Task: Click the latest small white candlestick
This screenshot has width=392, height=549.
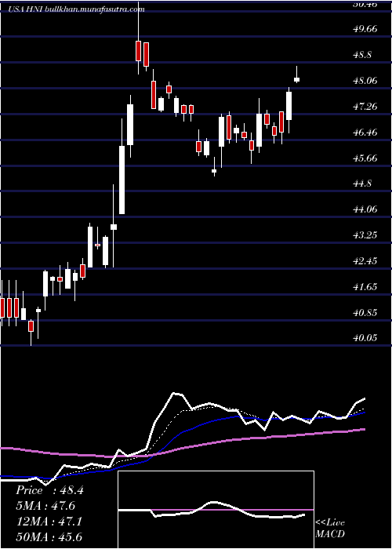Action: tap(297, 80)
